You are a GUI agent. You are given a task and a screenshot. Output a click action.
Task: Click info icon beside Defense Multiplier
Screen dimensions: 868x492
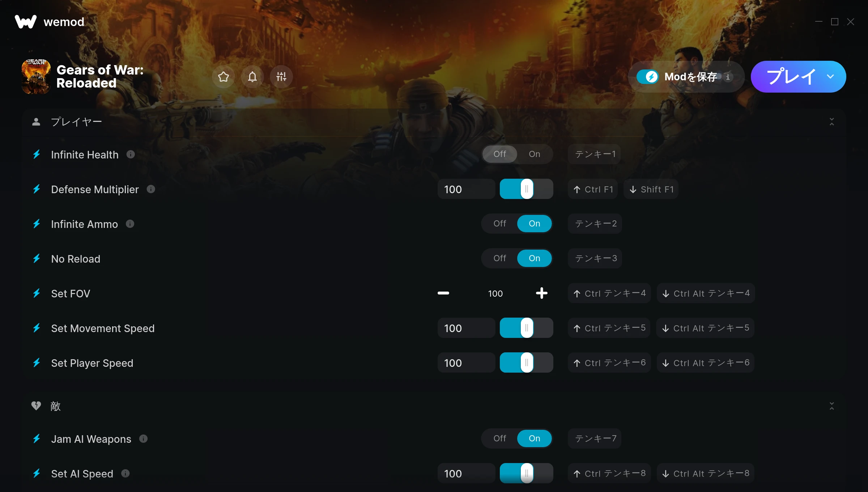coord(151,189)
